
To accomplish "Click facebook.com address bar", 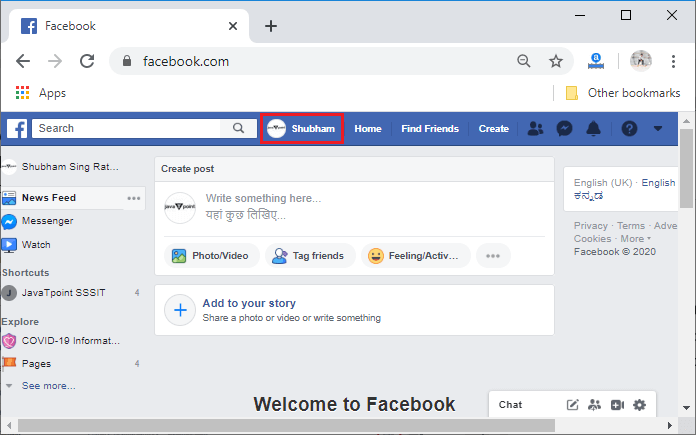I will (186, 61).
